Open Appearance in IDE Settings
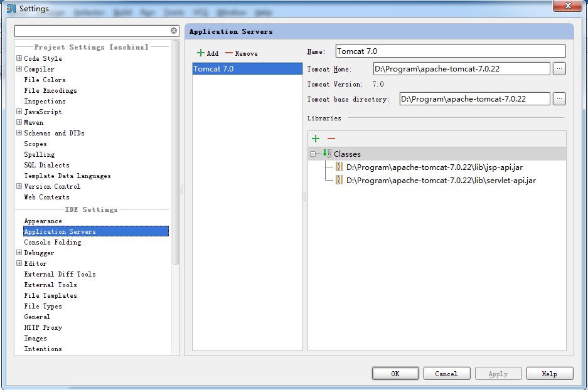Image resolution: width=588 pixels, height=390 pixels. click(43, 221)
